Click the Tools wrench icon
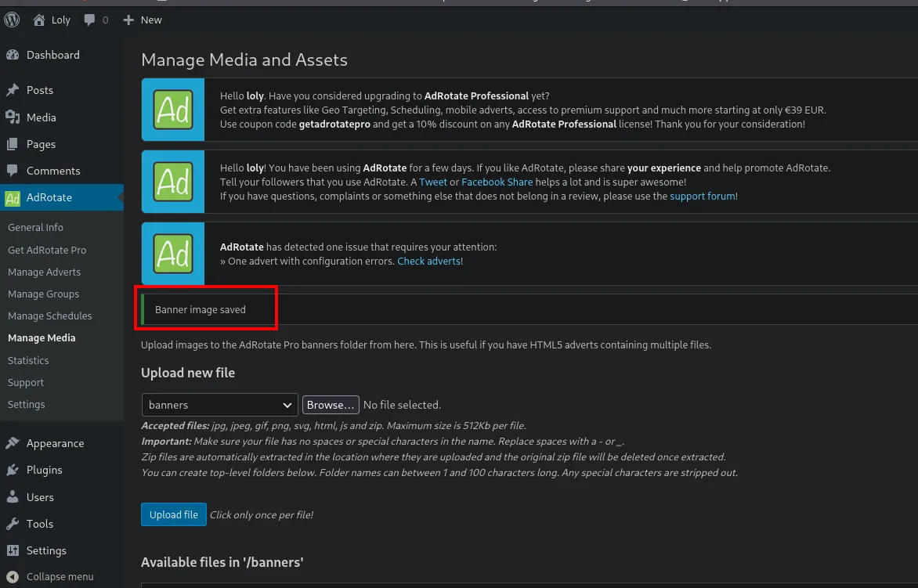 click(13, 524)
